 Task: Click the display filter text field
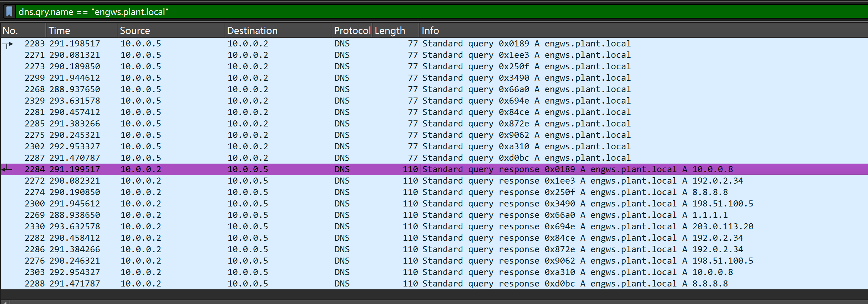(x=428, y=12)
